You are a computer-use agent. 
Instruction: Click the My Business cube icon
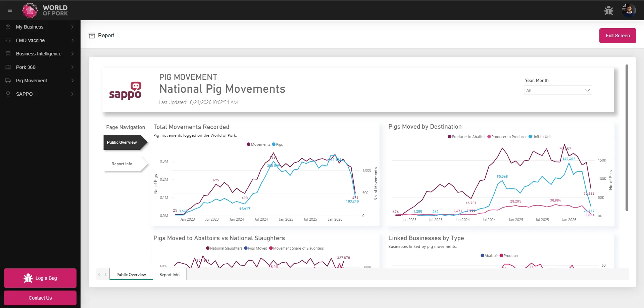coord(8,27)
